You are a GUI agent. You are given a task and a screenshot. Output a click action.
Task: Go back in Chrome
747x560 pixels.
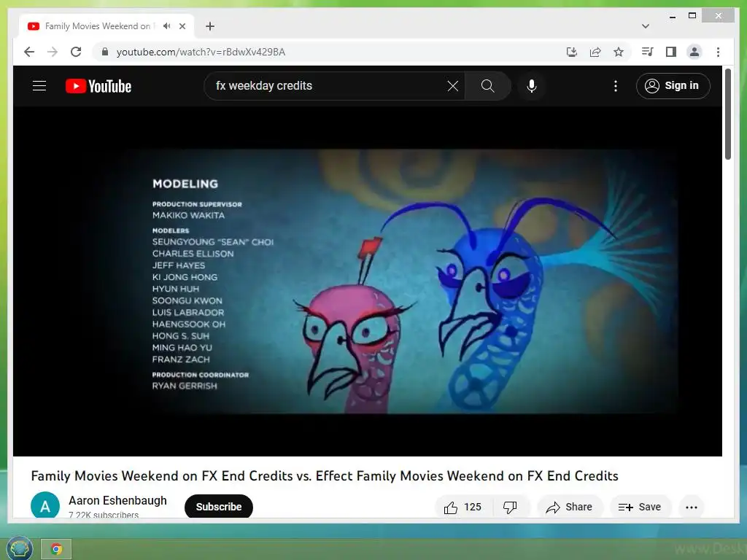point(29,52)
